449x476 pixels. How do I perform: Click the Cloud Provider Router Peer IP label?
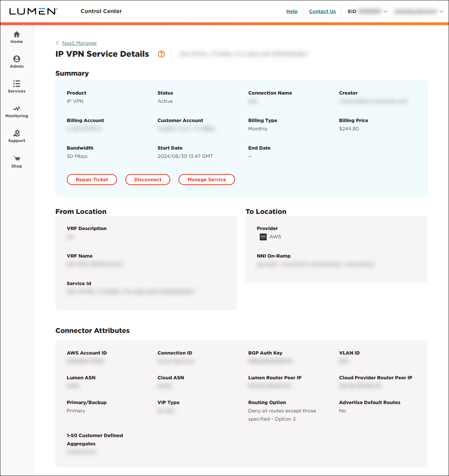pyautogui.click(x=375, y=378)
